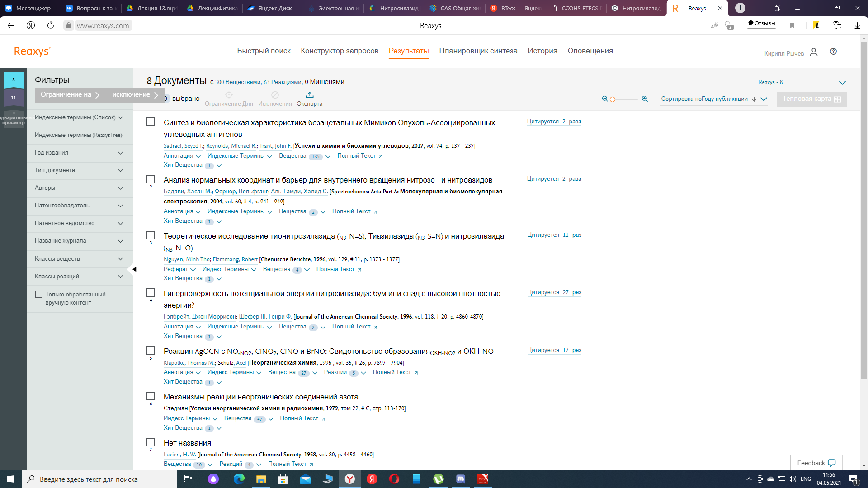The height and width of the screenshot is (488, 868).
Task: Check the box for document 1
Action: point(151,122)
